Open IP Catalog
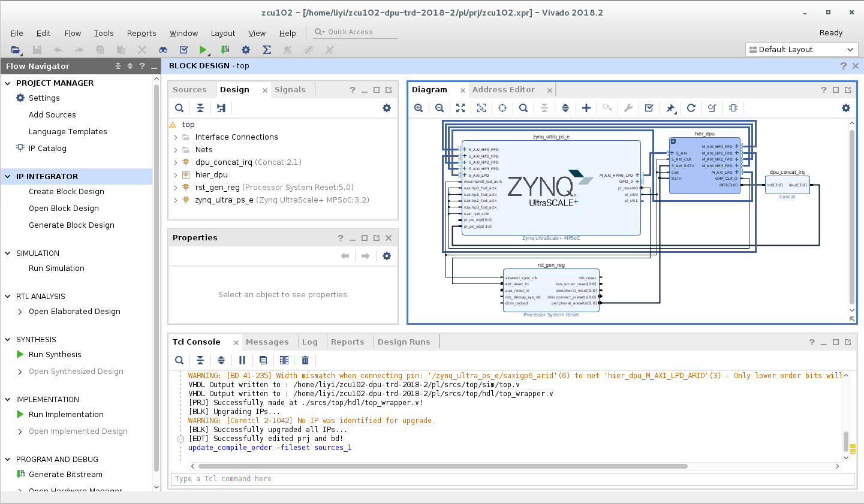 tap(47, 149)
